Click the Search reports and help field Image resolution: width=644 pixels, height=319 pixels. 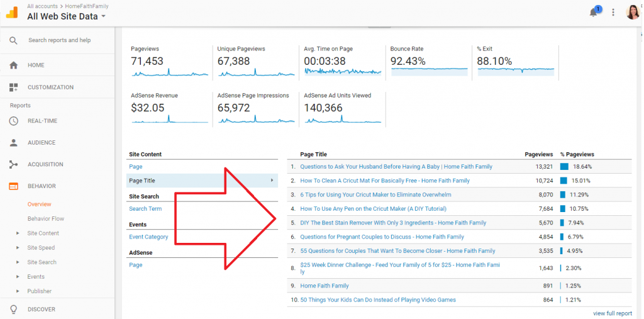click(x=60, y=40)
